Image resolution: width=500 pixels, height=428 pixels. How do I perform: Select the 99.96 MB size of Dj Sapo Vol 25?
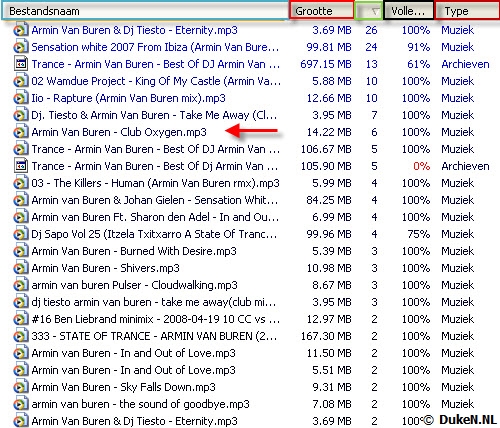click(x=329, y=234)
